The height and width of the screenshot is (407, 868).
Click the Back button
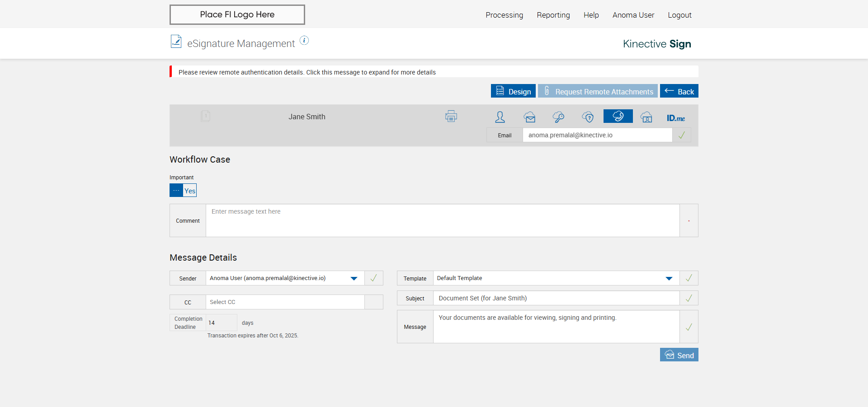pos(679,91)
